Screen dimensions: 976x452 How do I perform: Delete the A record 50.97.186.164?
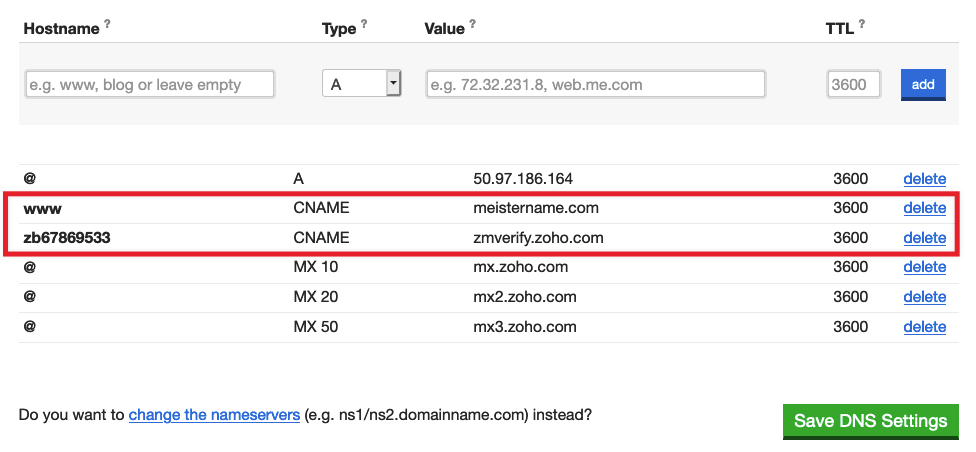[924, 179]
